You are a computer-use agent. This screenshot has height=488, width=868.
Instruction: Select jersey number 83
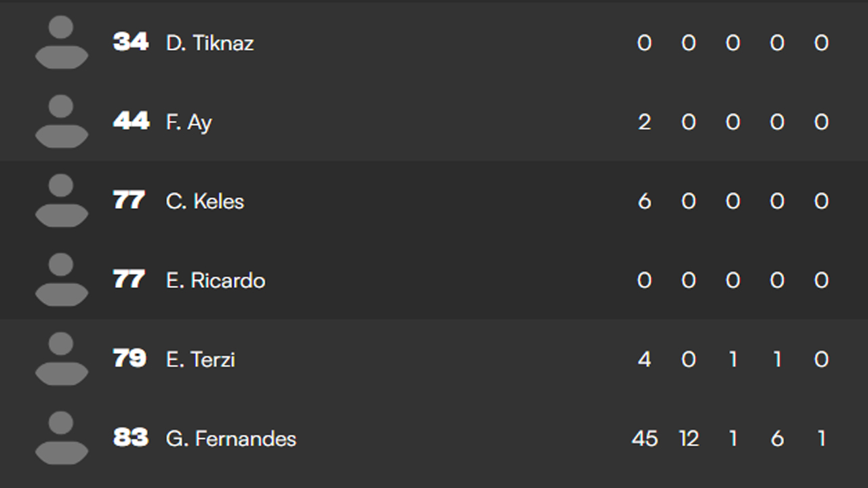tap(130, 438)
